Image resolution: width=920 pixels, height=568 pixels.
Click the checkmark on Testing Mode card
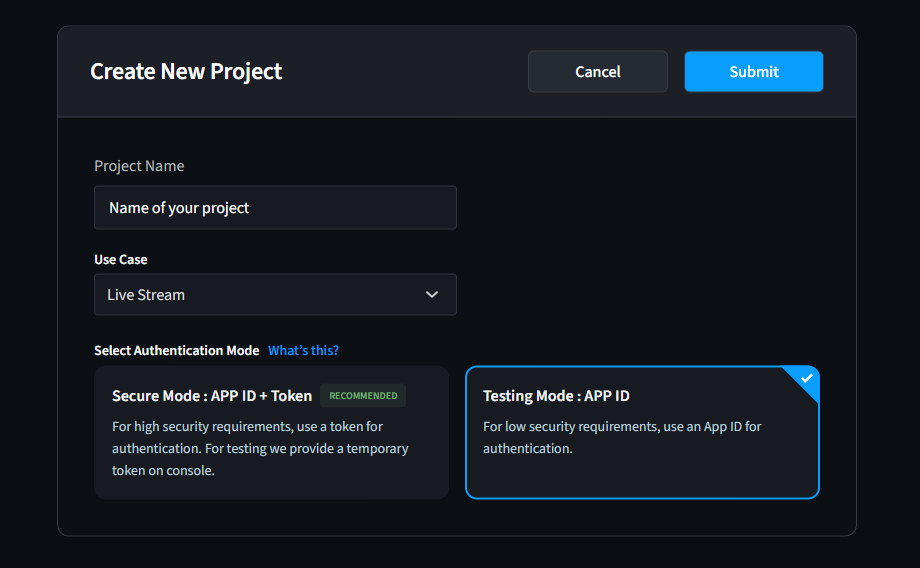click(x=807, y=379)
